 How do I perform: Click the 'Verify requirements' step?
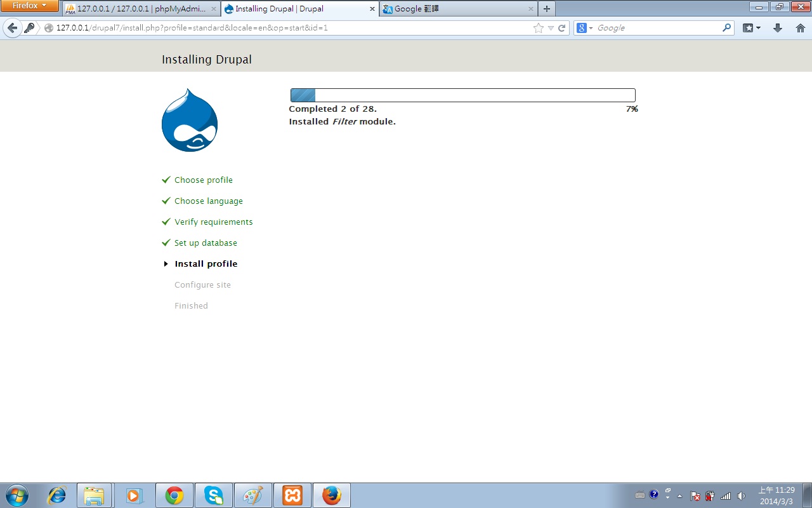(214, 222)
